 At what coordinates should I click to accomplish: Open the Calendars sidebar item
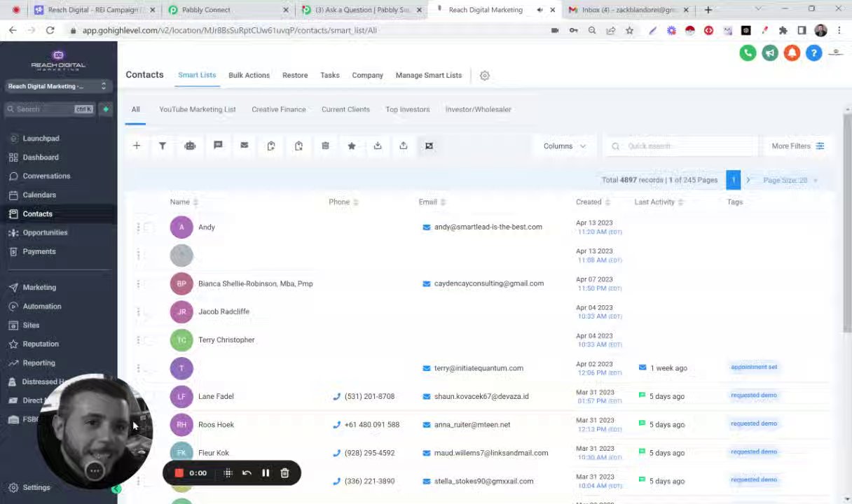39,195
